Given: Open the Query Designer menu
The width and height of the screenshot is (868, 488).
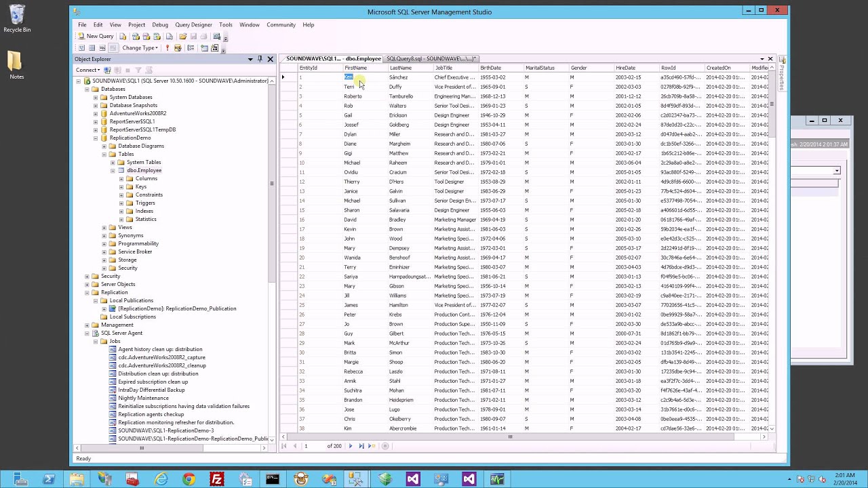Looking at the screenshot, I should point(193,25).
